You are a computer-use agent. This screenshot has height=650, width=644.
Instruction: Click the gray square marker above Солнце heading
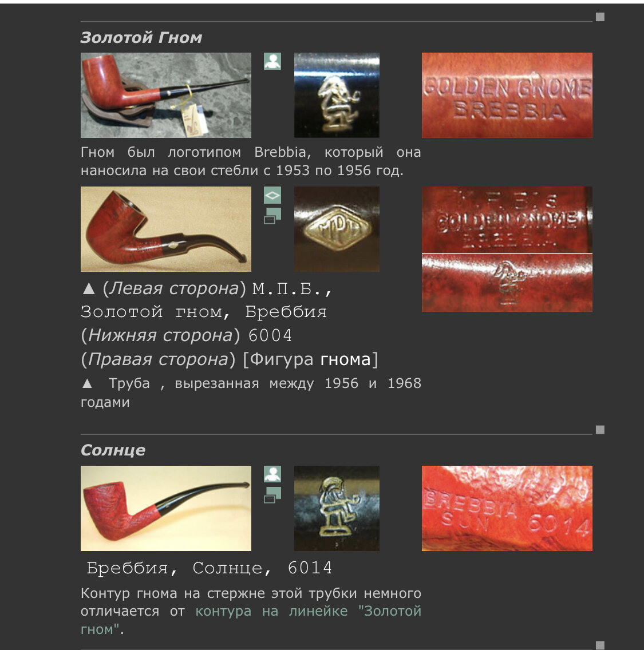click(x=600, y=430)
